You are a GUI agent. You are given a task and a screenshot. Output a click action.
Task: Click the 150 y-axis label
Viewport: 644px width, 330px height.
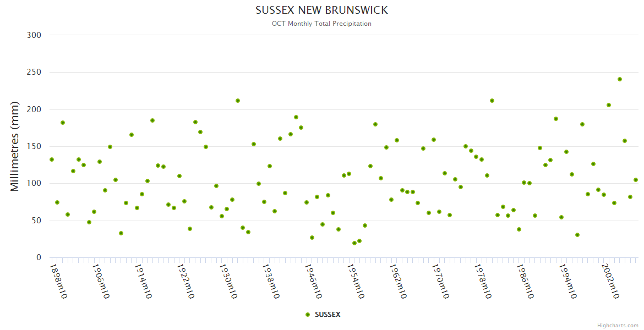(34, 146)
